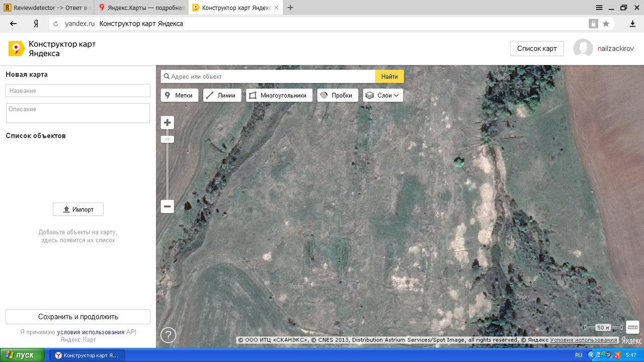
Task: Enable the Линии line drawing tool
Action: (222, 95)
